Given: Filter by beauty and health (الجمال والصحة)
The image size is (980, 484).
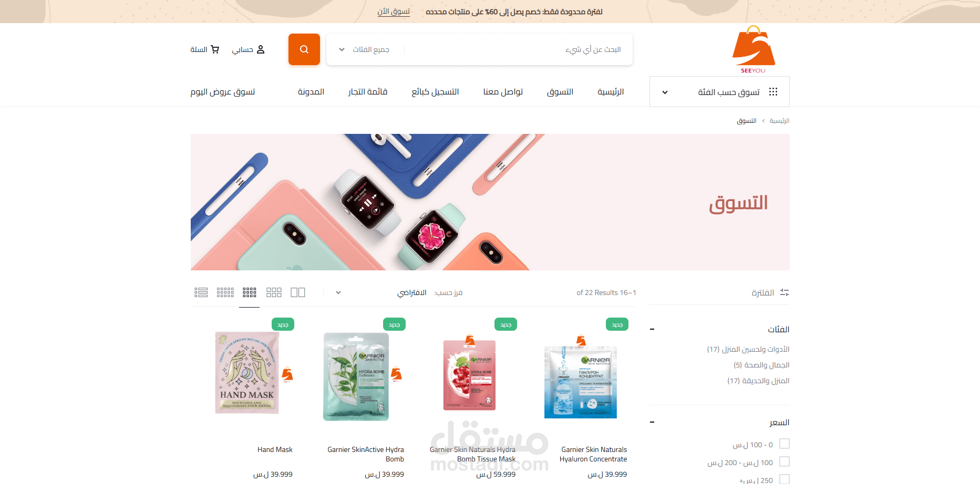Looking at the screenshot, I should click(761, 365).
